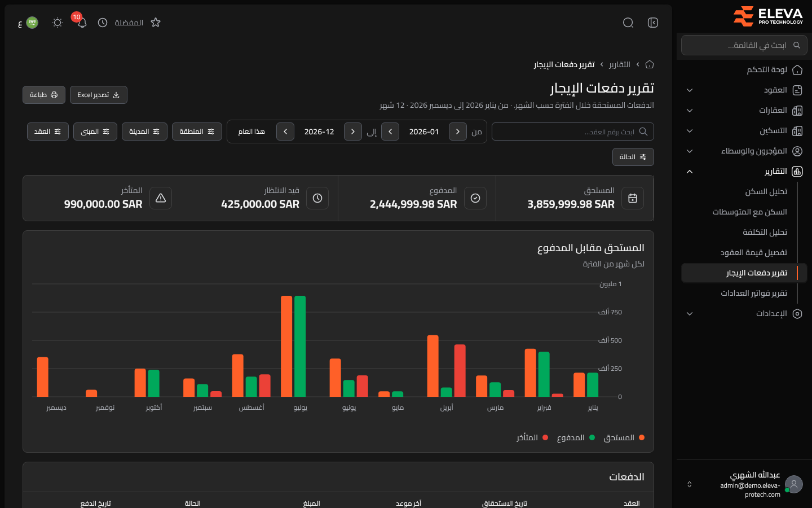Go to home via breadcrumb house icon
Viewport: 812px width, 508px height.
click(650, 64)
